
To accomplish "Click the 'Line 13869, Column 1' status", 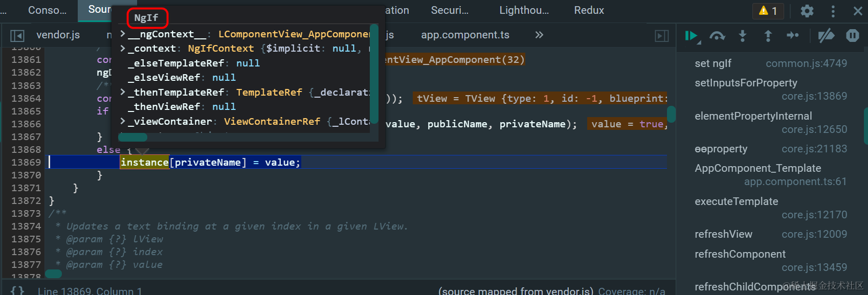I will [x=90, y=290].
